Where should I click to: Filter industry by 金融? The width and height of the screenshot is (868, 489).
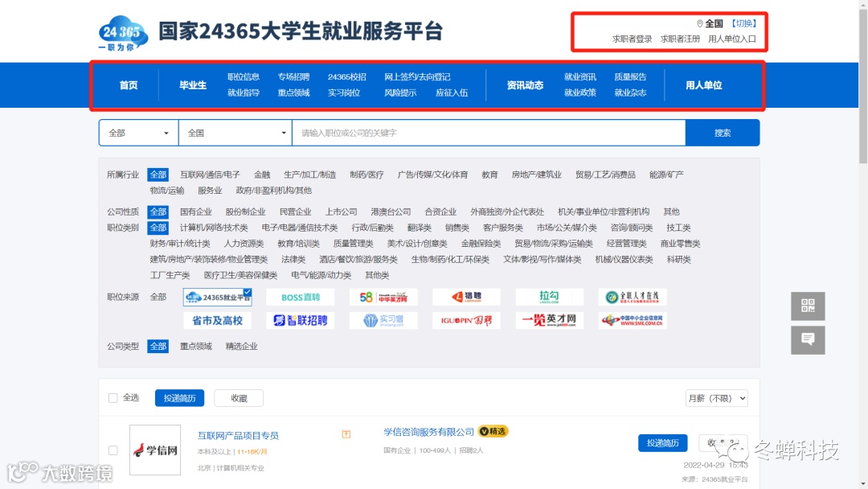[262, 175]
